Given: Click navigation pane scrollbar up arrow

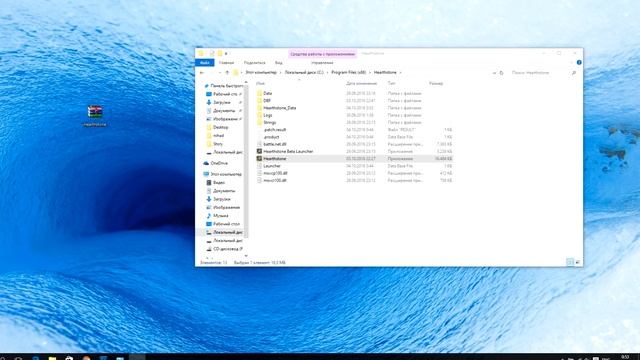Looking at the screenshot, I should pos(246,83).
